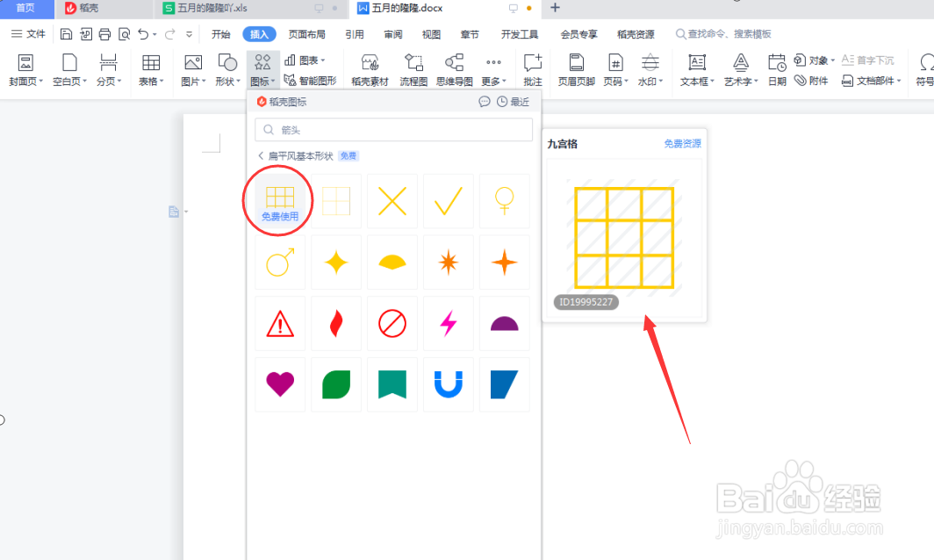Insert a 思维导图 mind map
The image size is (934, 560).
coord(454,69)
